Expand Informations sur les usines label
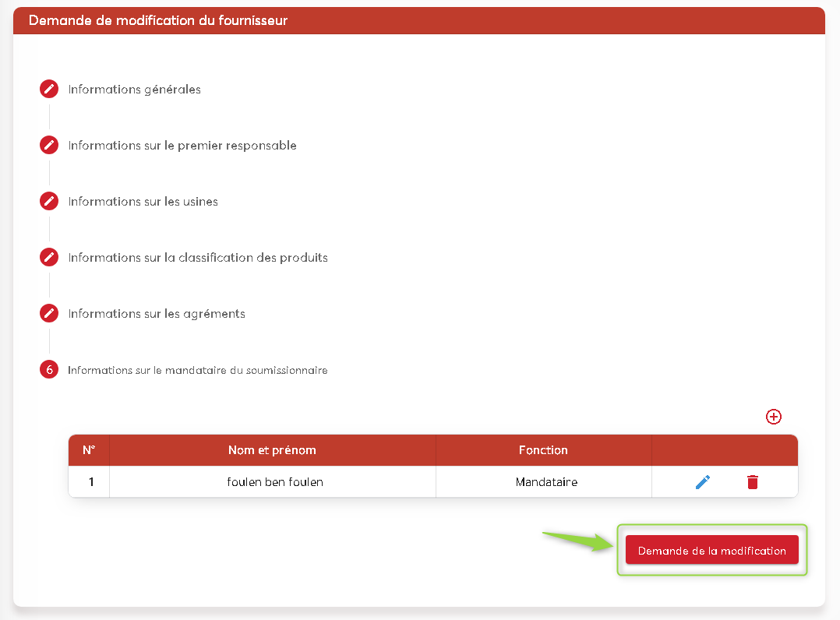Screen dimensions: 840x620 (x=143, y=202)
